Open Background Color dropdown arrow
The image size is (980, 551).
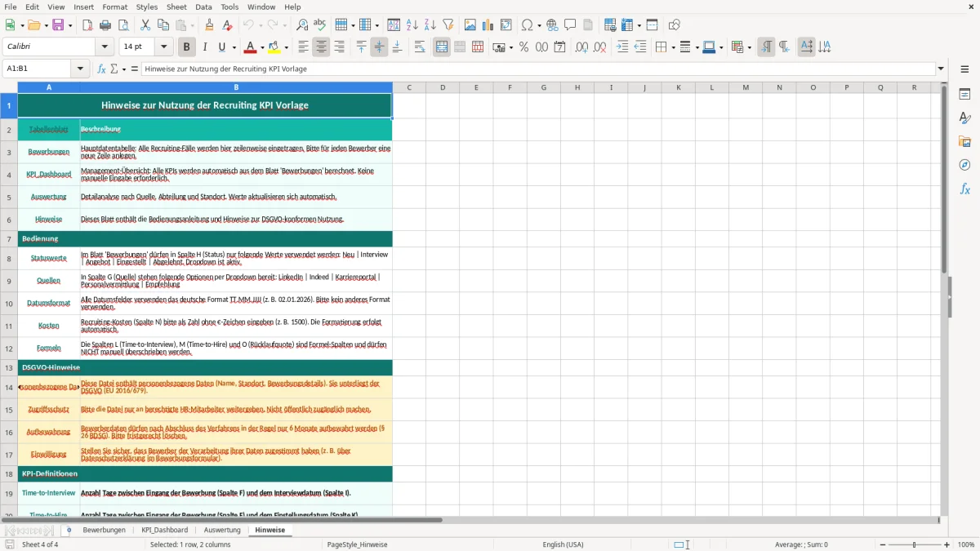[287, 47]
